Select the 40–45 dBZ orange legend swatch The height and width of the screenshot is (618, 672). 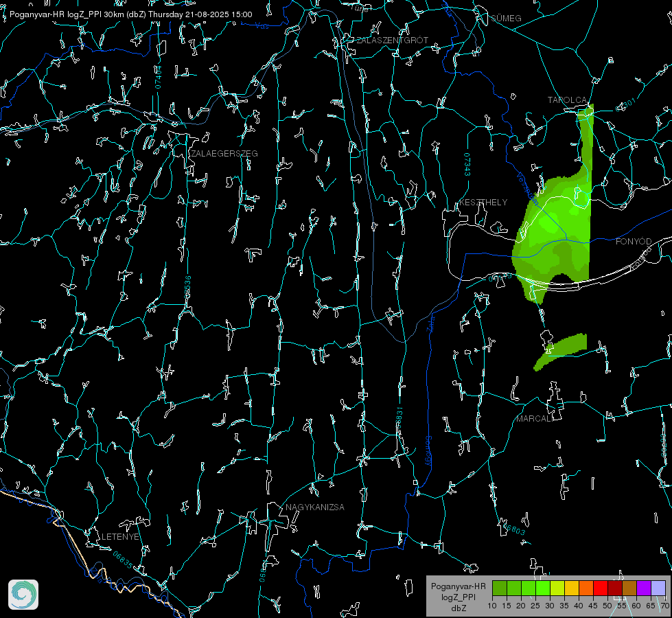point(586,588)
